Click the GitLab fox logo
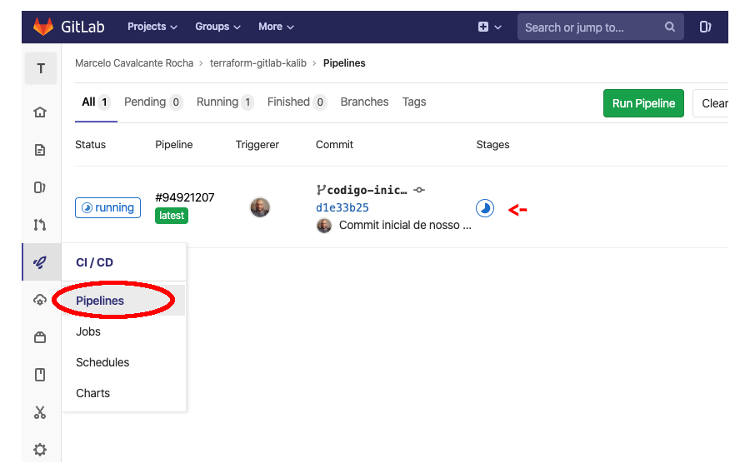The width and height of the screenshot is (750, 473). click(x=43, y=27)
